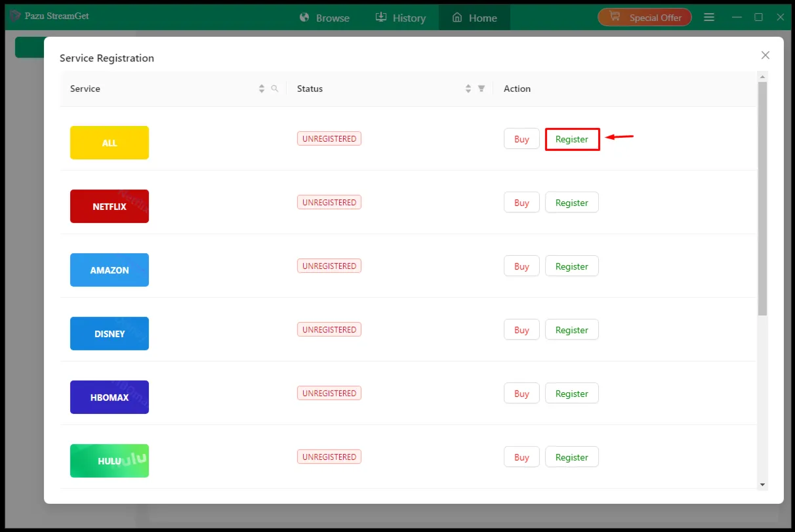The image size is (795, 532).
Task: Click UNREGISTERED status in DISNEY row
Action: (x=329, y=329)
